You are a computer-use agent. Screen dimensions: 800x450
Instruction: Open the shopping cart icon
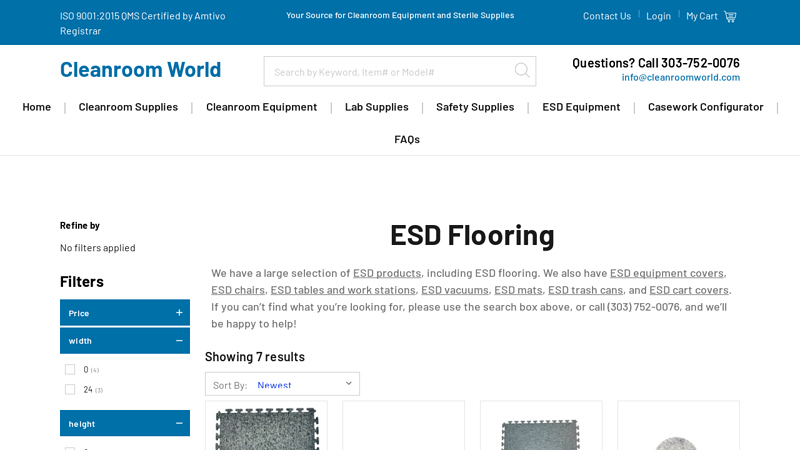[730, 16]
